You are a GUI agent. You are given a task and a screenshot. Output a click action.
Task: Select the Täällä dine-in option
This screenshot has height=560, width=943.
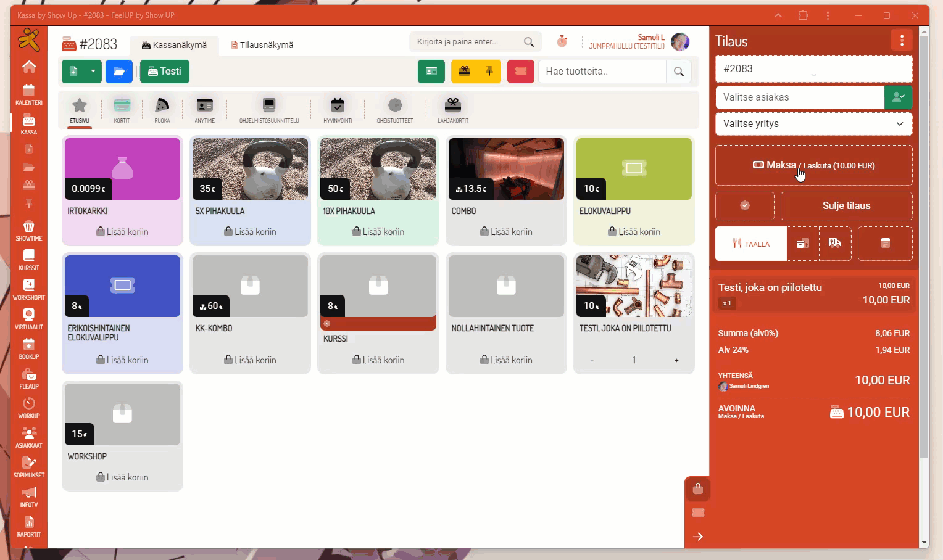(x=751, y=244)
